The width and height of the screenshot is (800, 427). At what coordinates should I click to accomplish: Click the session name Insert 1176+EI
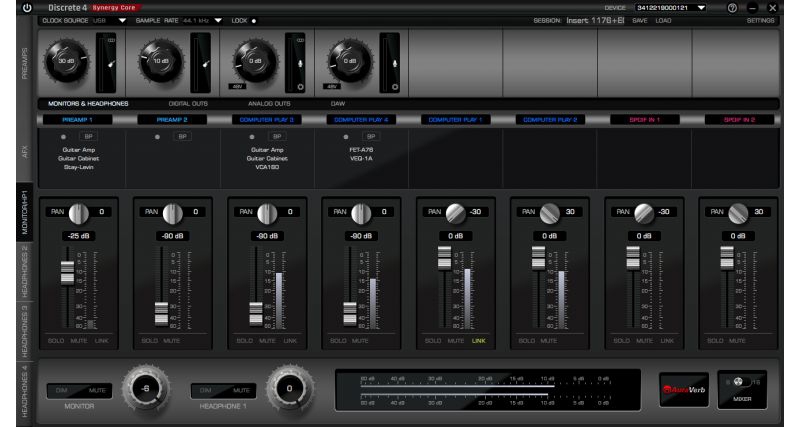tap(595, 21)
